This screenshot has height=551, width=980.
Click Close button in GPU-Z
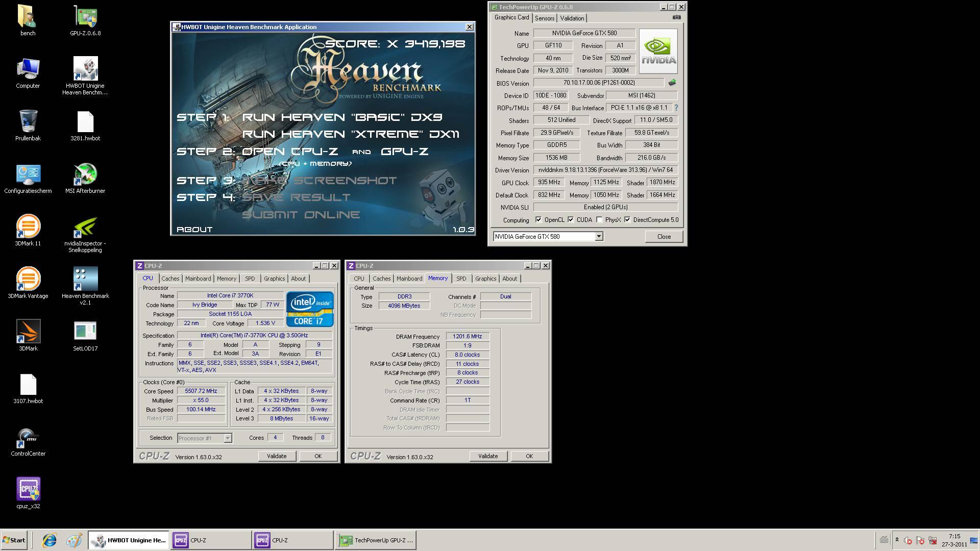tap(664, 237)
